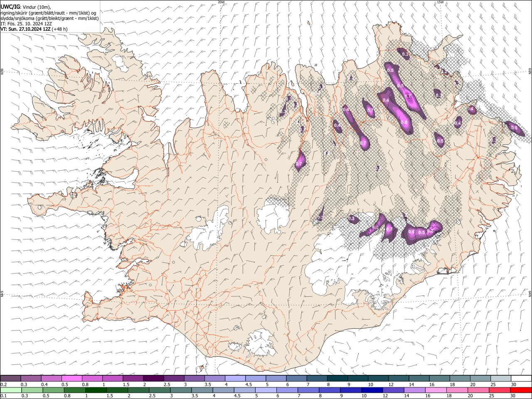
Task: Click the 20W longitude label
Action: click(222, 2)
